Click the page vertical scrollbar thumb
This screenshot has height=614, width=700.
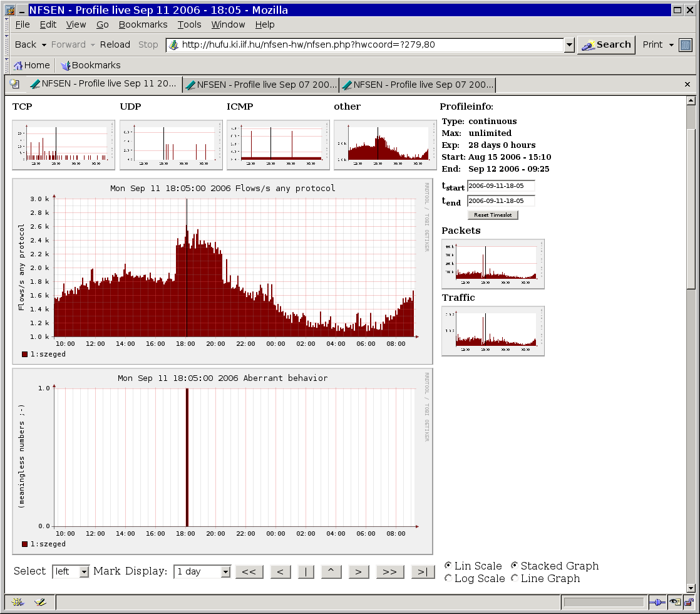click(691, 209)
